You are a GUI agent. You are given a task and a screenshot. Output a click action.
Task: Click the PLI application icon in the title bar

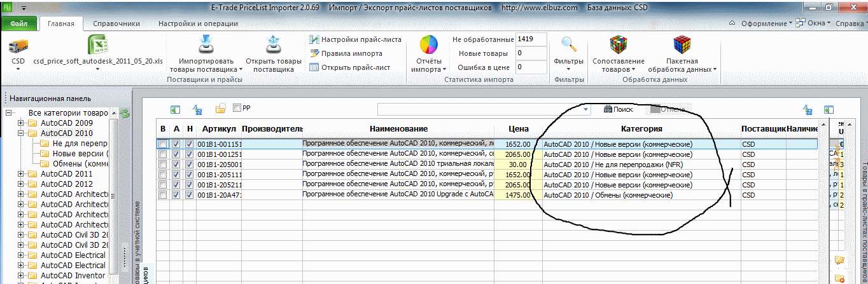click(x=7, y=8)
